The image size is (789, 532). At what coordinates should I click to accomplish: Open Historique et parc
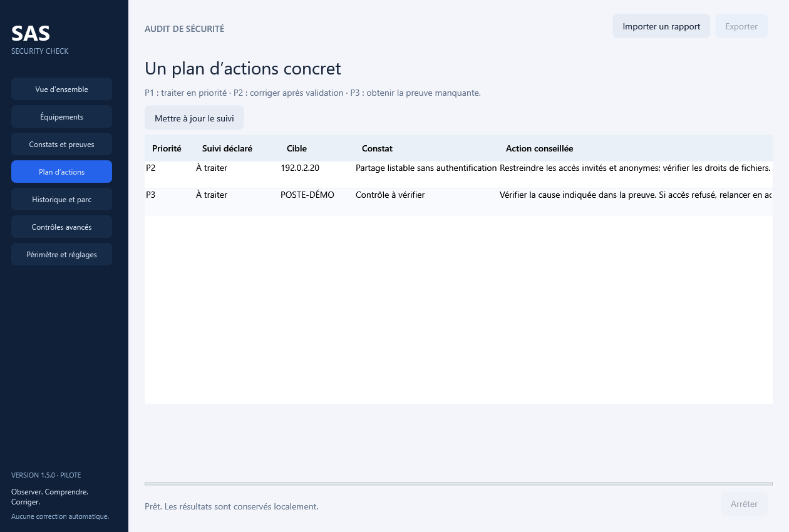coord(61,199)
